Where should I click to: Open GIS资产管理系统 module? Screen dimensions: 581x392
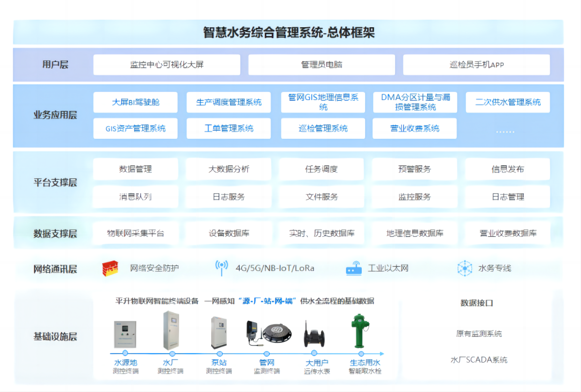tap(136, 128)
